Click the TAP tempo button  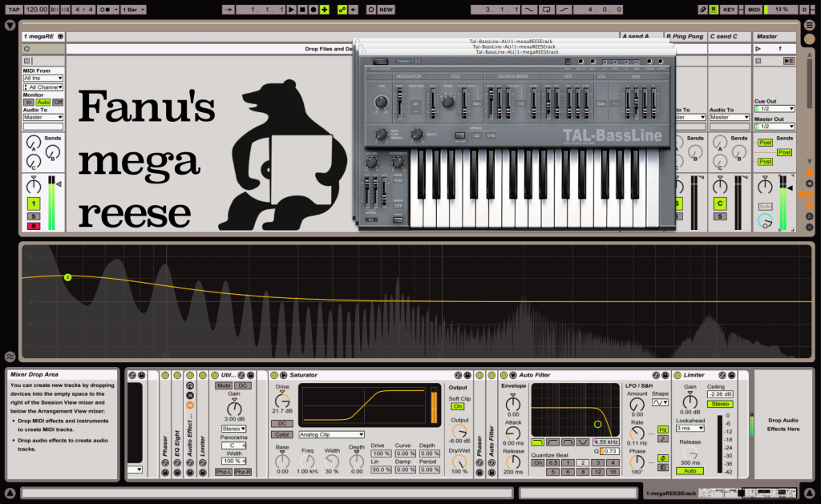pyautogui.click(x=14, y=10)
